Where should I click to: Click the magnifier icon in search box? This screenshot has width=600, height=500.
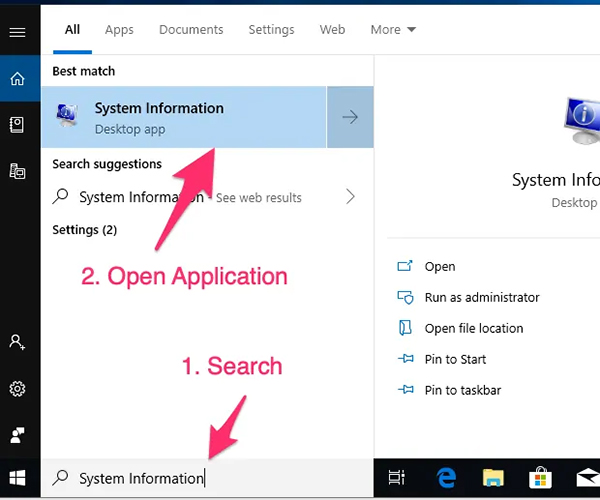tap(60, 478)
